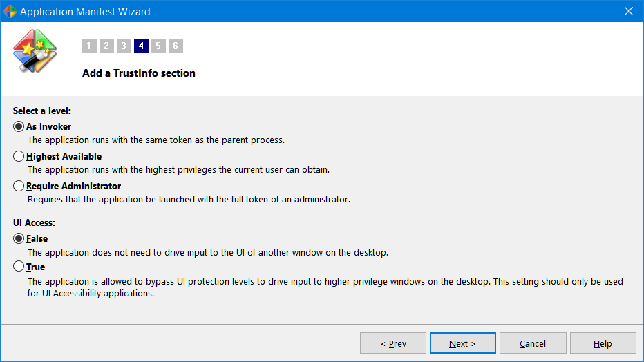Image resolution: width=644 pixels, height=362 pixels.
Task: Set UI Access to False
Action: (x=19, y=238)
